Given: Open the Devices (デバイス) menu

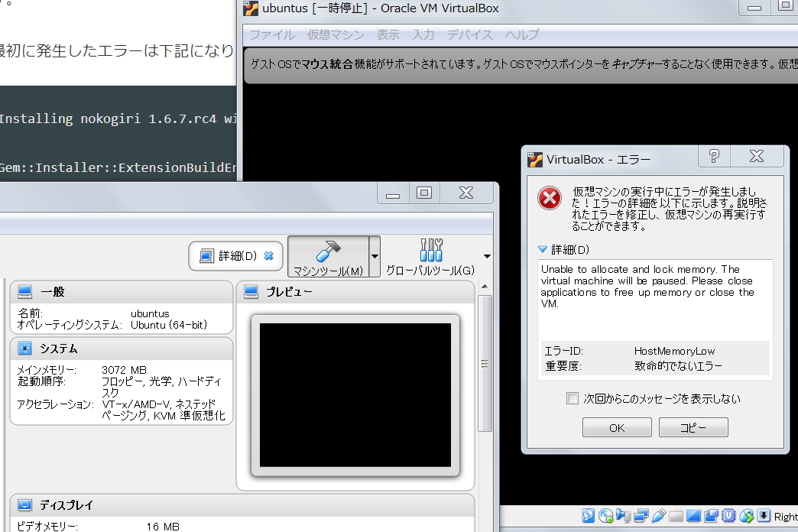Looking at the screenshot, I should coord(470,34).
